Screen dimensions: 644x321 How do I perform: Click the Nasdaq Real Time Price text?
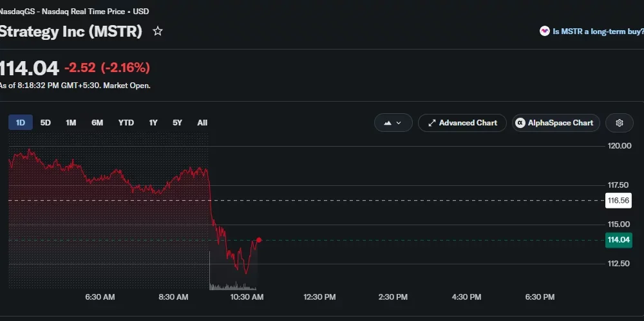pyautogui.click(x=83, y=12)
